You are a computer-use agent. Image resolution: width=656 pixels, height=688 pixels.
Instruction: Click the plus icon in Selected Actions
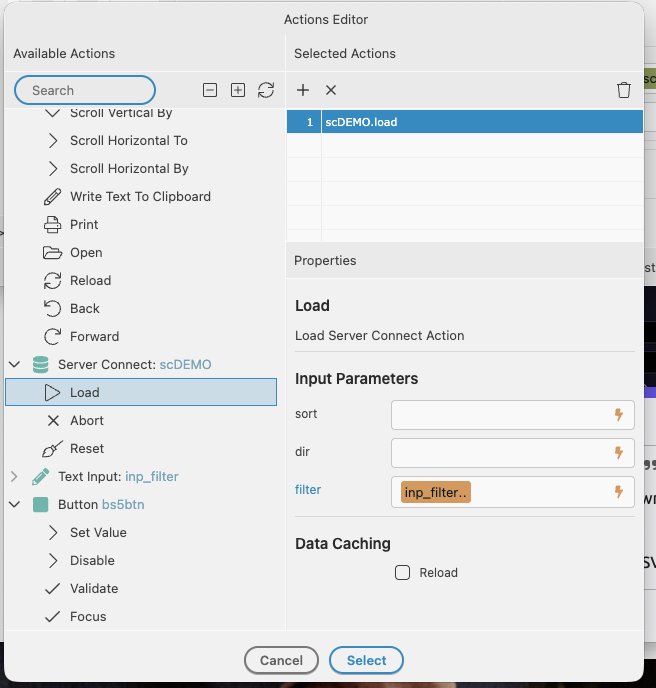point(304,90)
